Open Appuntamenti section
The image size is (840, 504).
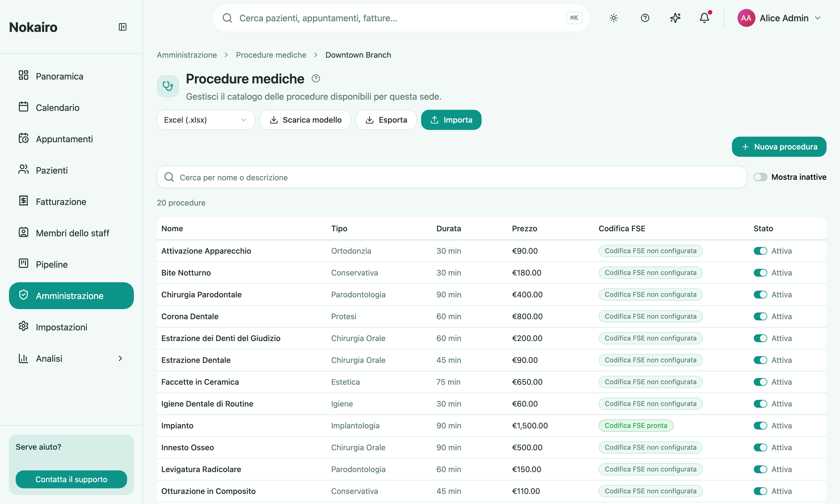coord(71,139)
